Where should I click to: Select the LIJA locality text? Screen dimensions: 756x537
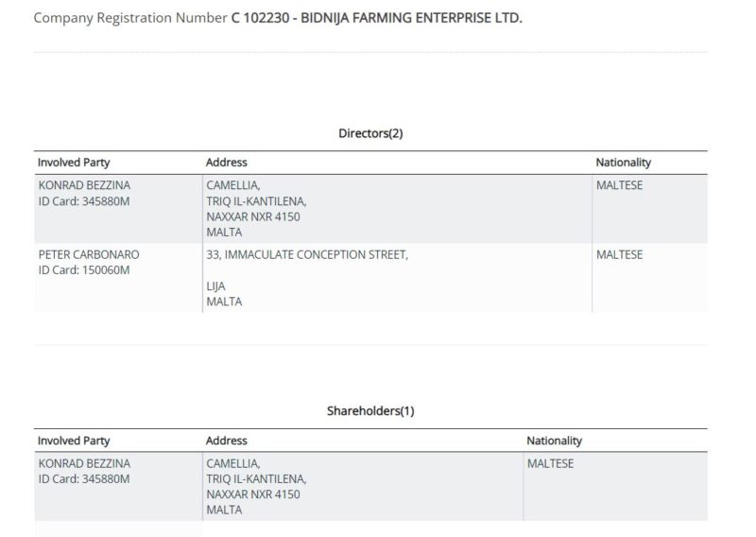coord(216,286)
